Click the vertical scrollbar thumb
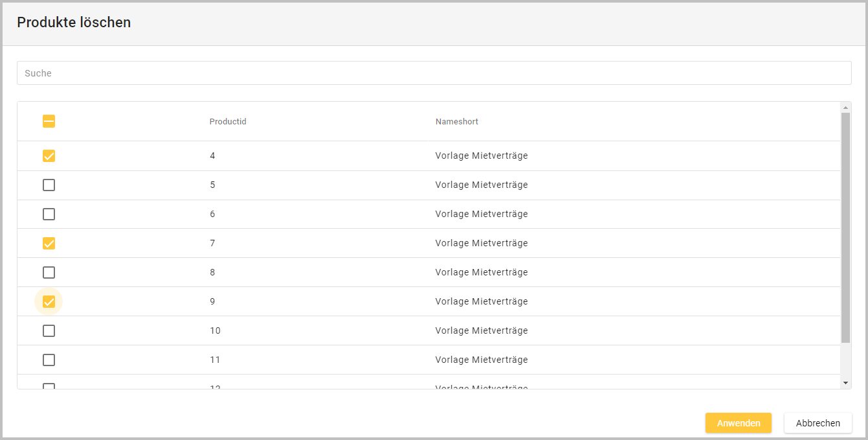 coord(845,227)
